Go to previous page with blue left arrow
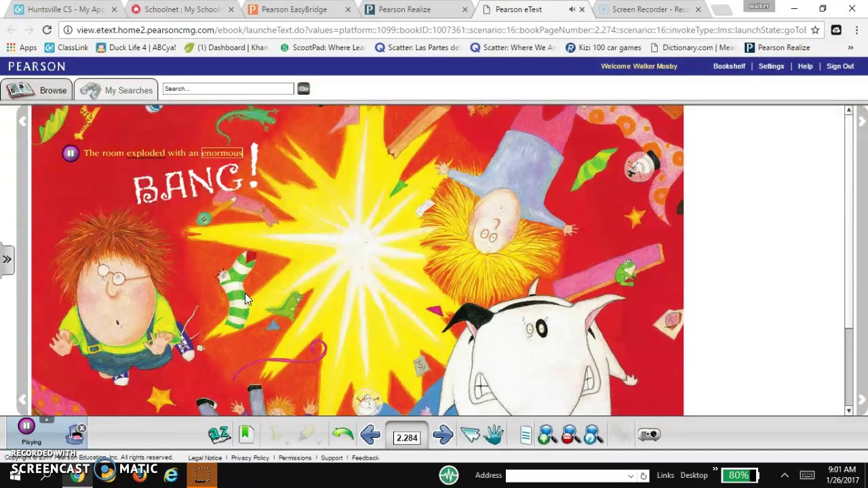The width and height of the screenshot is (868, 488). 370,434
